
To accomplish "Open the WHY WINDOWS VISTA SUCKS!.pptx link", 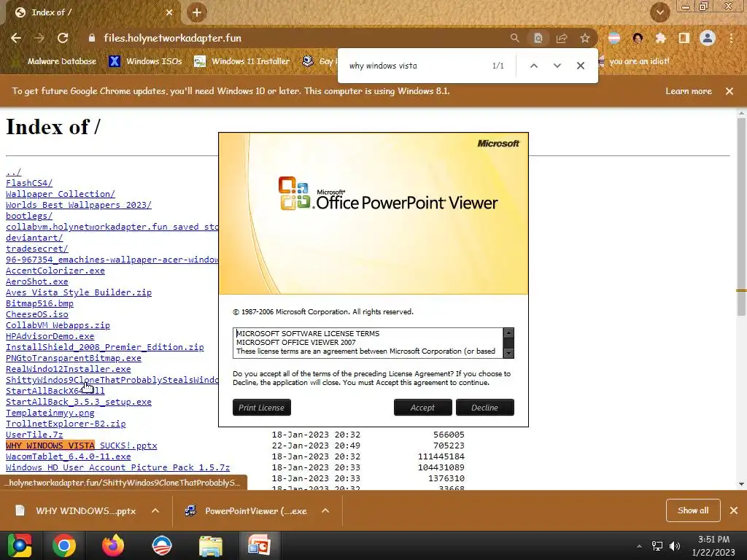I will click(x=82, y=446).
